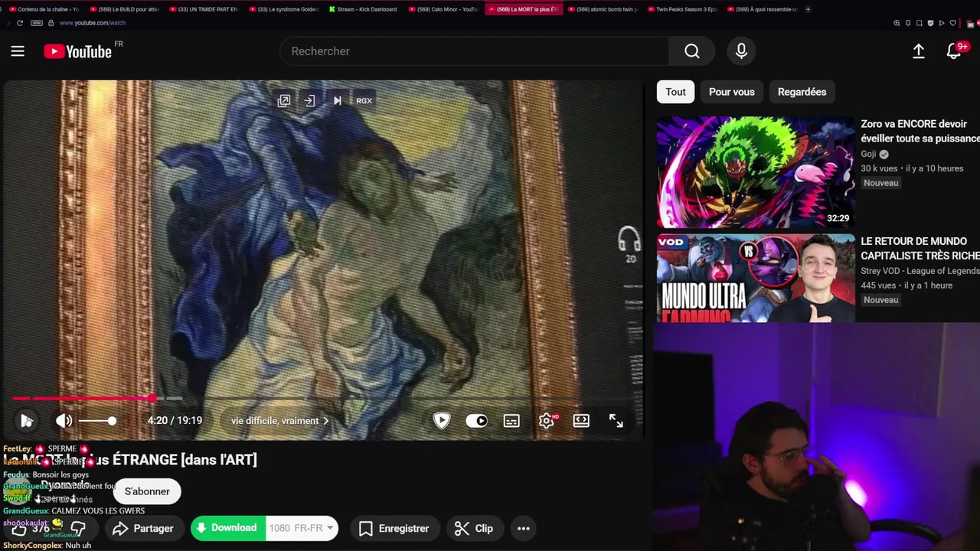Open Strey VOD channel link
The height and width of the screenshot is (551, 980).
point(920,271)
